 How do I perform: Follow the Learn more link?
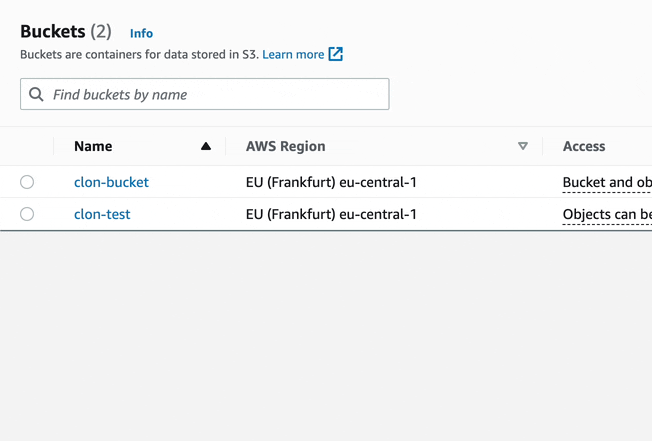293,54
